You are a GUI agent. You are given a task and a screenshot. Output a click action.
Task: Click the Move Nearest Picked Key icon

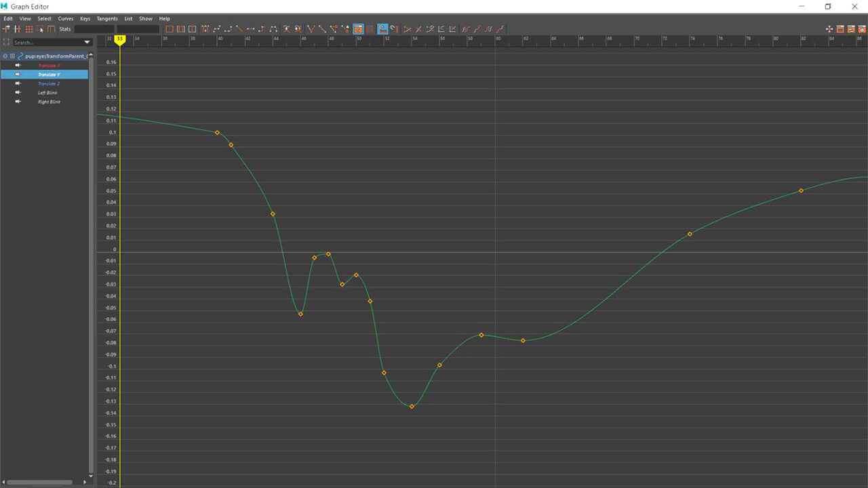(7, 29)
